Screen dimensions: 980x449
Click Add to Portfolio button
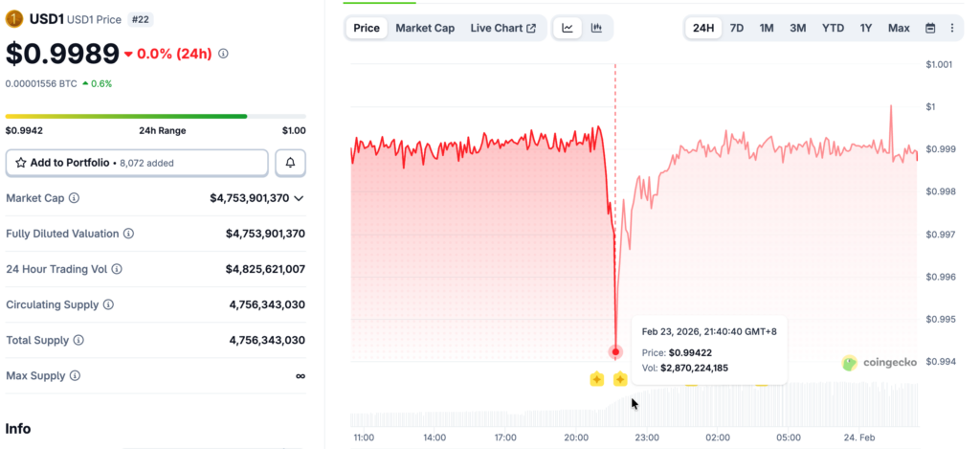pyautogui.click(x=137, y=163)
